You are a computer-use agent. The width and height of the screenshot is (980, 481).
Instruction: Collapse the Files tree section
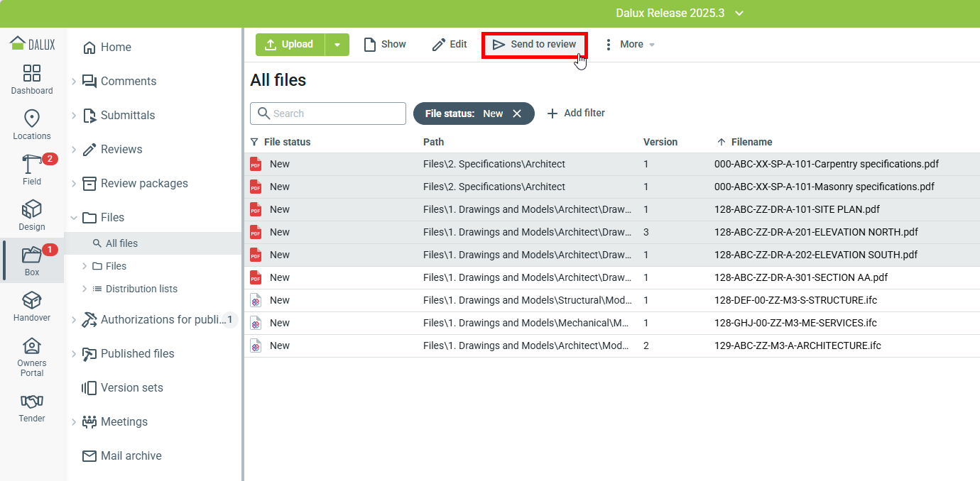coord(74,218)
